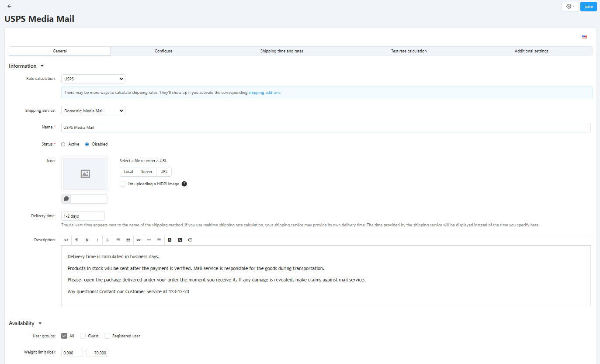Click into the description text area
Viewport: 600px width, 364px height.
(x=326, y=276)
